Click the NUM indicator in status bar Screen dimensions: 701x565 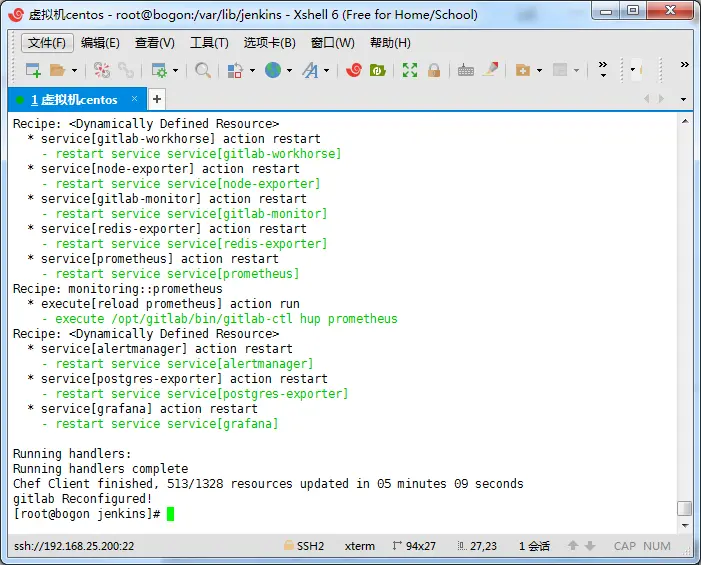point(657,546)
